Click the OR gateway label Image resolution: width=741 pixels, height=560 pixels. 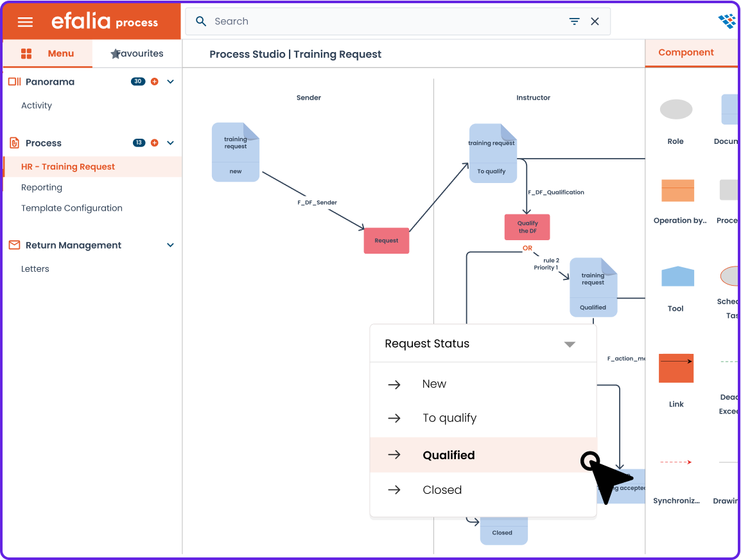527,248
